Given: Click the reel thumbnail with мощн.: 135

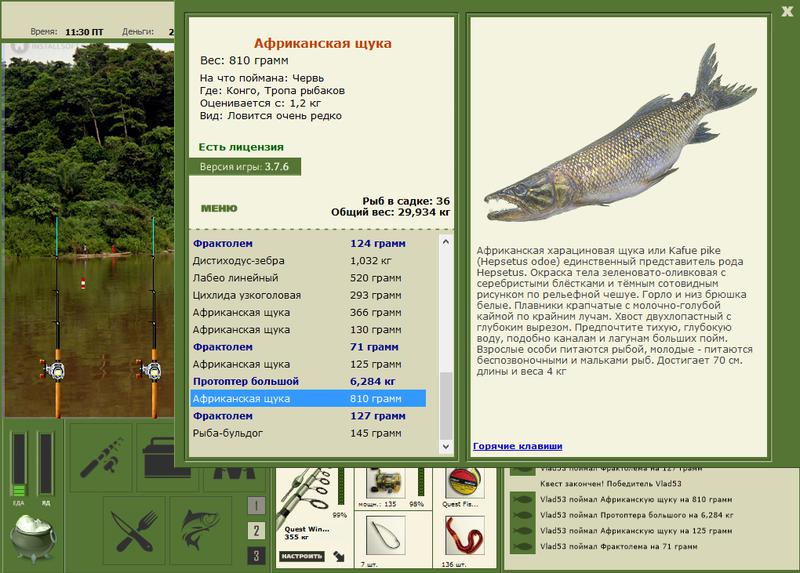Looking at the screenshot, I should pos(385,483).
